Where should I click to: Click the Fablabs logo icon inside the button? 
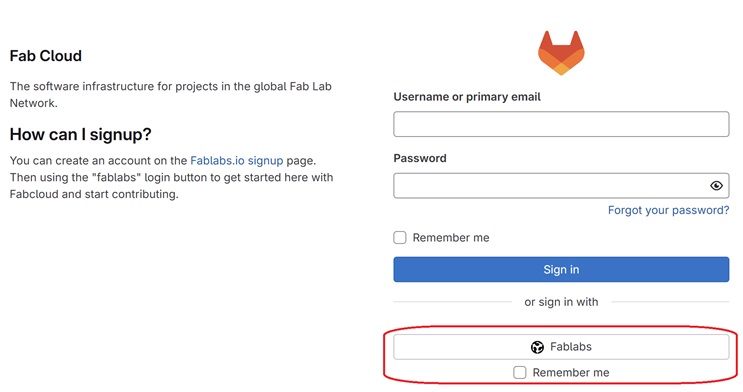click(x=537, y=347)
